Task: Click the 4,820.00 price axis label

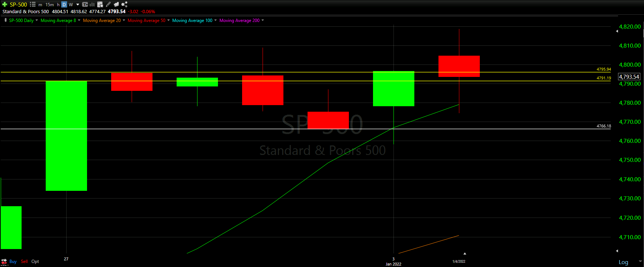Action: [630, 27]
